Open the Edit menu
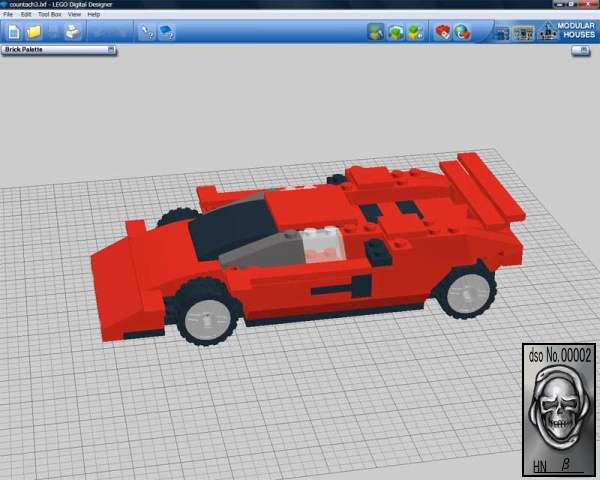This screenshot has height=480, width=600. tap(26, 15)
